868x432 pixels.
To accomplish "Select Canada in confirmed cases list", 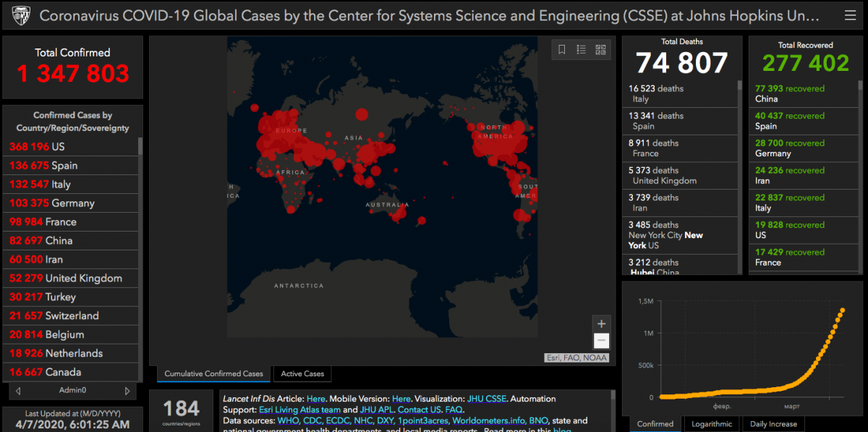I will point(70,373).
